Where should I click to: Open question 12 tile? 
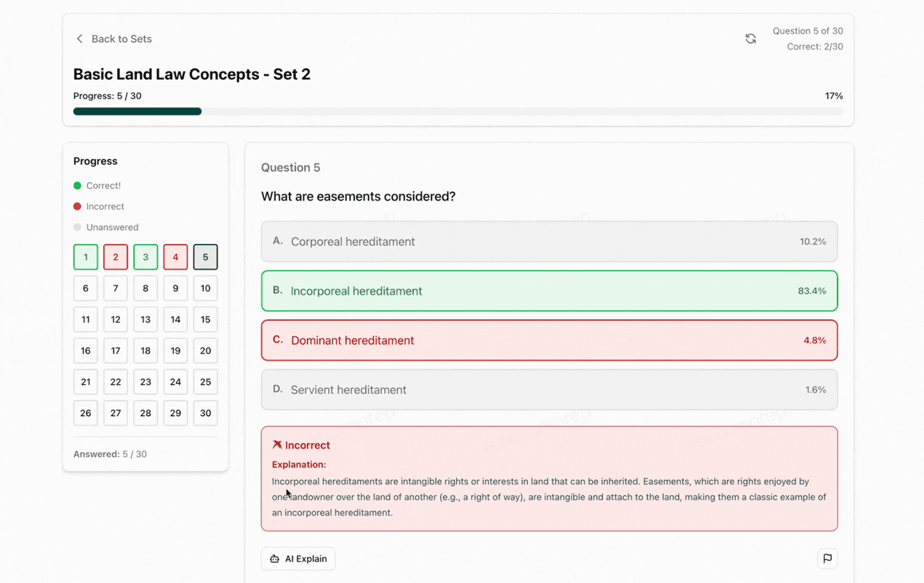point(115,319)
